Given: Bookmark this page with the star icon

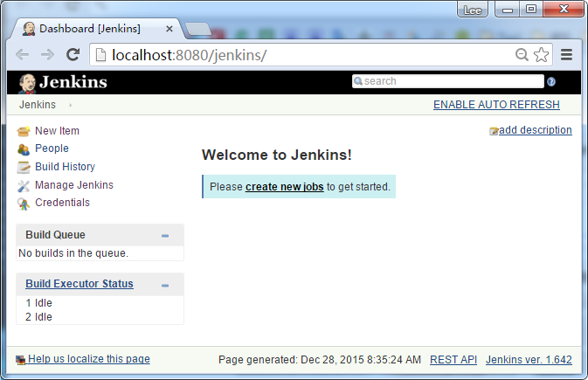Looking at the screenshot, I should click(x=542, y=55).
